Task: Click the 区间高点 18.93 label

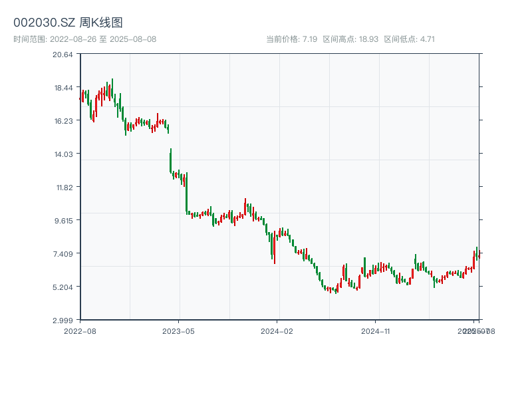Action: [x=350, y=39]
